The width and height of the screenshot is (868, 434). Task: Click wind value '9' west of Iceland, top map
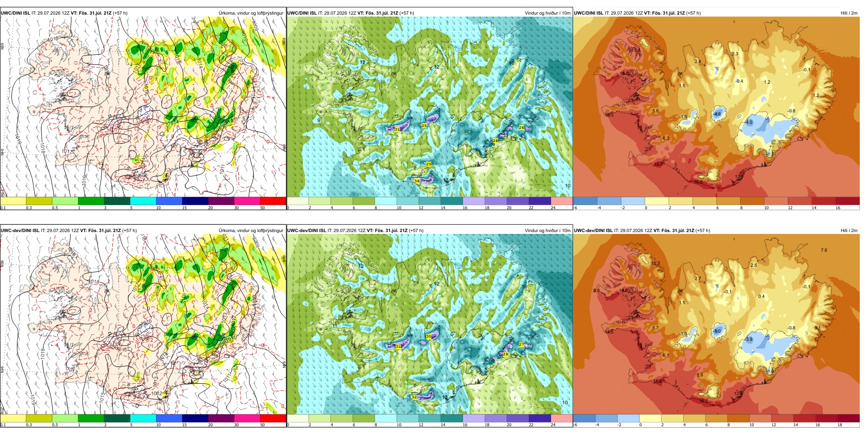(319, 121)
